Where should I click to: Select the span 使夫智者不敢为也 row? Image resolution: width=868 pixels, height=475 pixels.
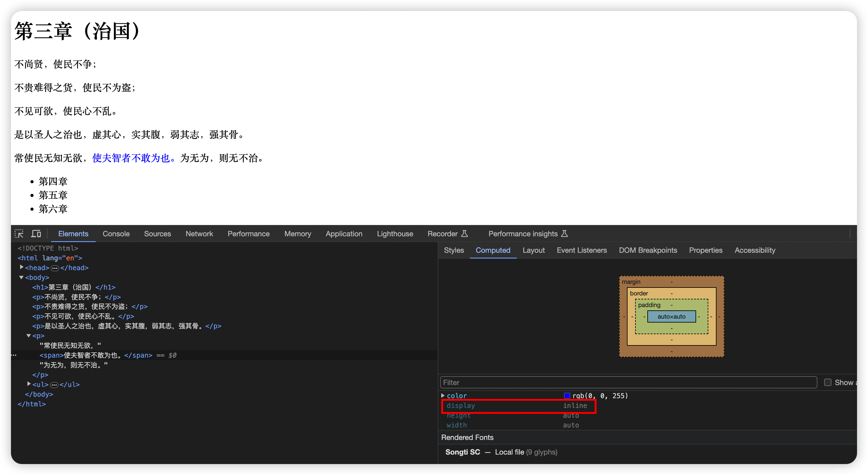pos(96,355)
